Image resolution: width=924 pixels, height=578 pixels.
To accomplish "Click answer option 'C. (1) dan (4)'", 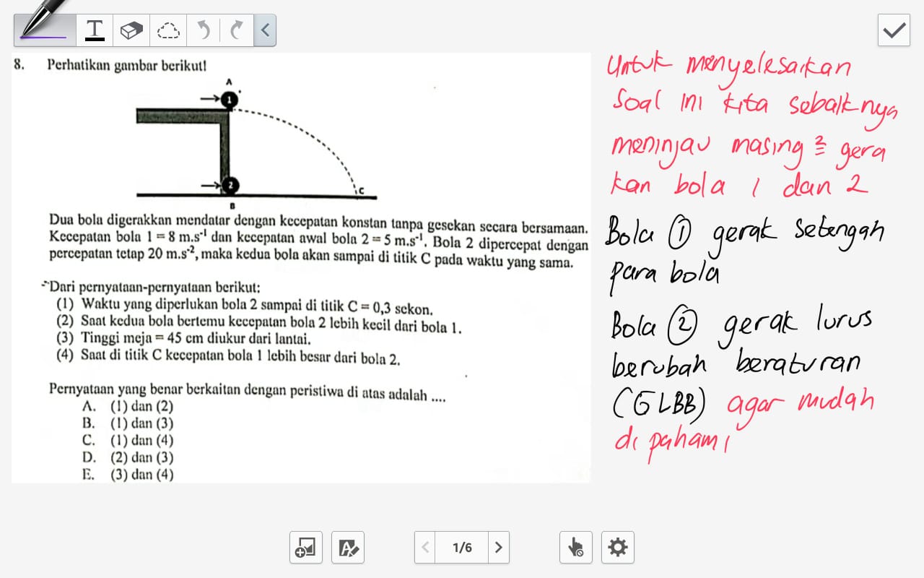I will 128,441.
